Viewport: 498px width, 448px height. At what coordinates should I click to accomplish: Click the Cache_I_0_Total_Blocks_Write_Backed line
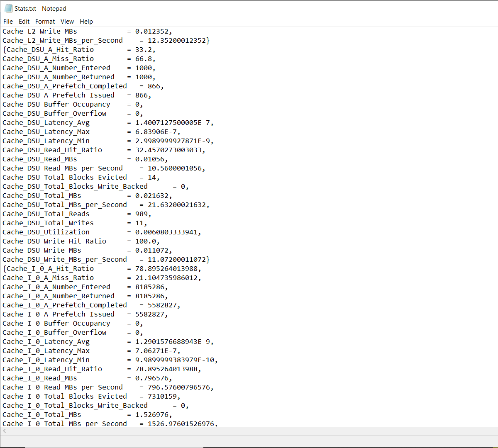click(x=95, y=406)
